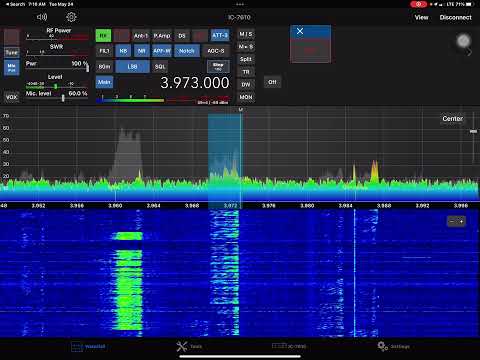This screenshot has height=360, width=480.
Task: Click the Off button
Action: [x=272, y=82]
